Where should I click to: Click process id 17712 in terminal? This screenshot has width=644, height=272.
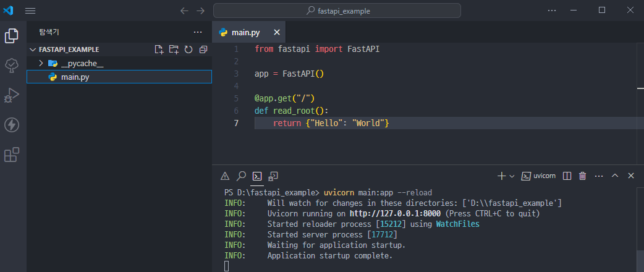[x=382, y=235]
